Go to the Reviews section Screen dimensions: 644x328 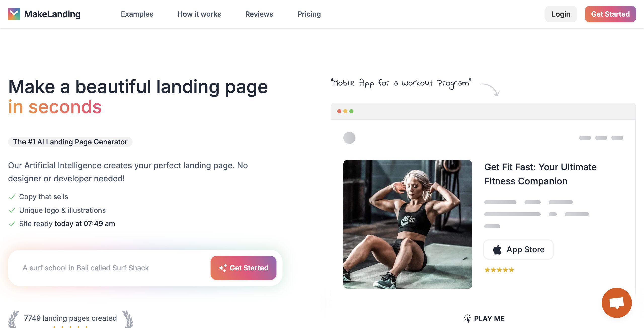click(259, 14)
